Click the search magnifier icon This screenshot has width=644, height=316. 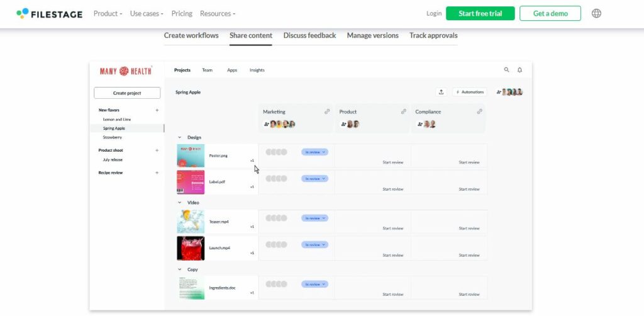[506, 70]
